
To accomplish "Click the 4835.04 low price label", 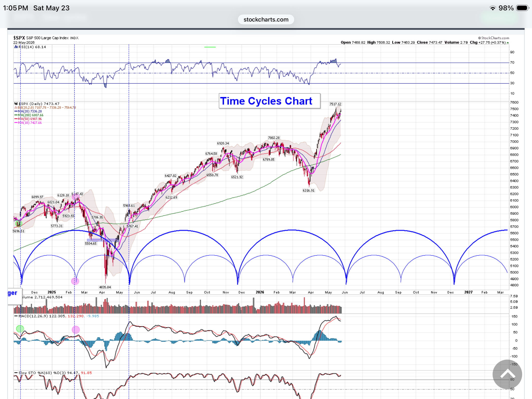I will [105, 287].
